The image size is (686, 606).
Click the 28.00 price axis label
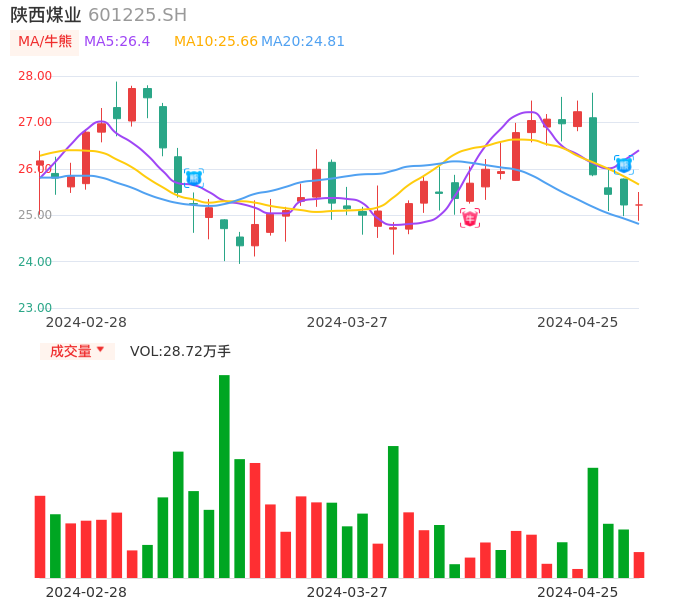(x=35, y=76)
